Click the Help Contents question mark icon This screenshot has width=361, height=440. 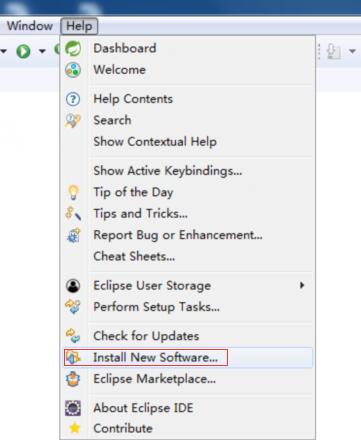73,99
